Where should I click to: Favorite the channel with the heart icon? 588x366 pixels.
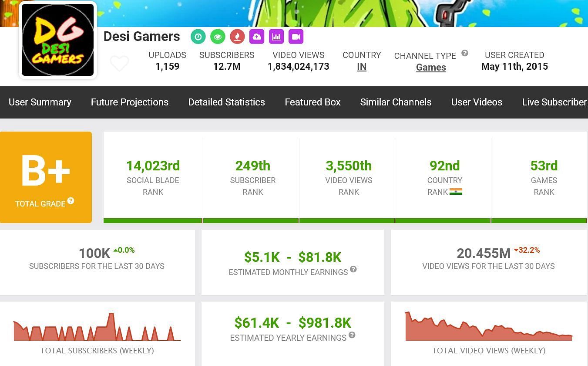119,64
